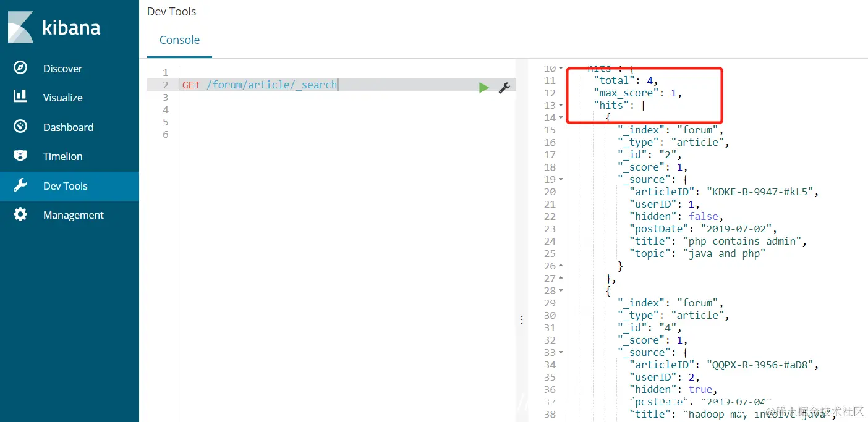Switch to the Console tab
The width and height of the screenshot is (868, 422).
179,40
